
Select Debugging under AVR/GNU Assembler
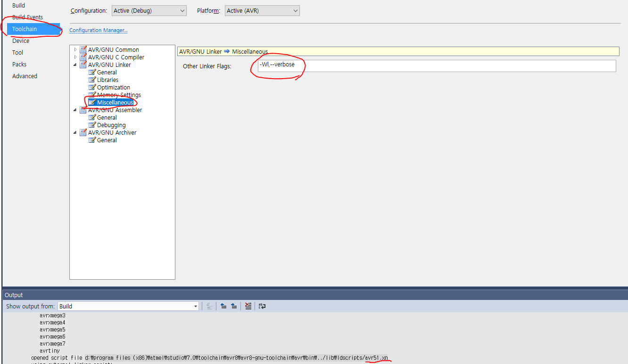[x=111, y=125]
